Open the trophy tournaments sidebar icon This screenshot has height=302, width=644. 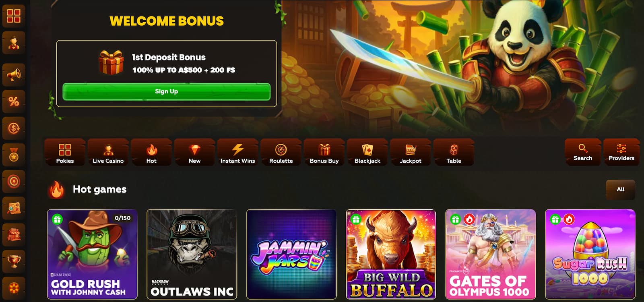(x=14, y=261)
